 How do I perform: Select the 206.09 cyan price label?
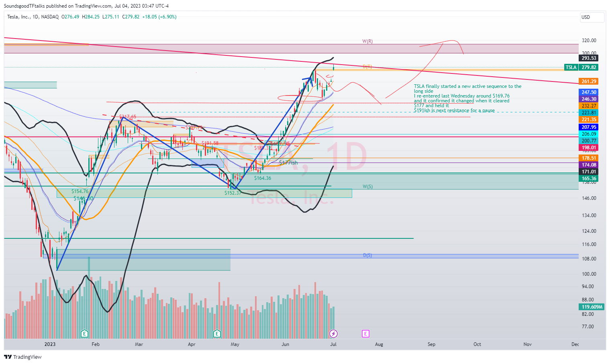coord(589,134)
